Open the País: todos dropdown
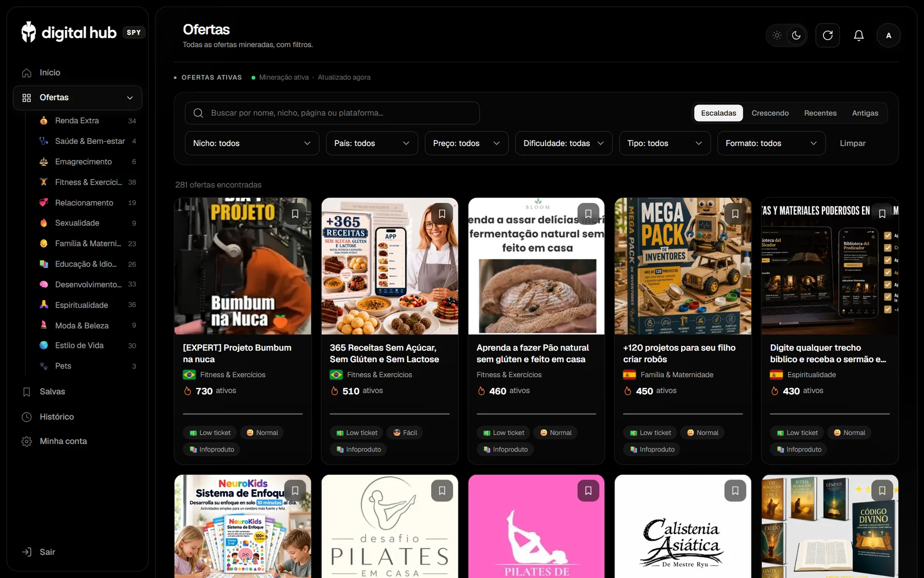The image size is (924, 578). (x=372, y=143)
